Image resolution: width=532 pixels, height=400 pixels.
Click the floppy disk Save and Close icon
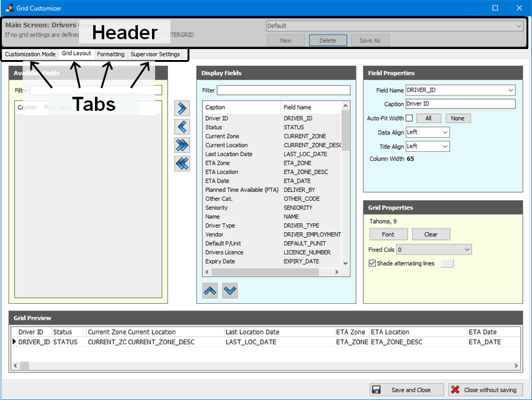377,390
